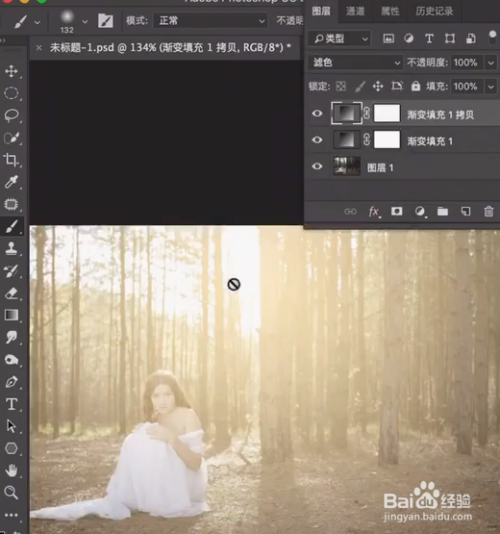Select the Lasso tool
The image size is (500, 534).
click(x=11, y=115)
